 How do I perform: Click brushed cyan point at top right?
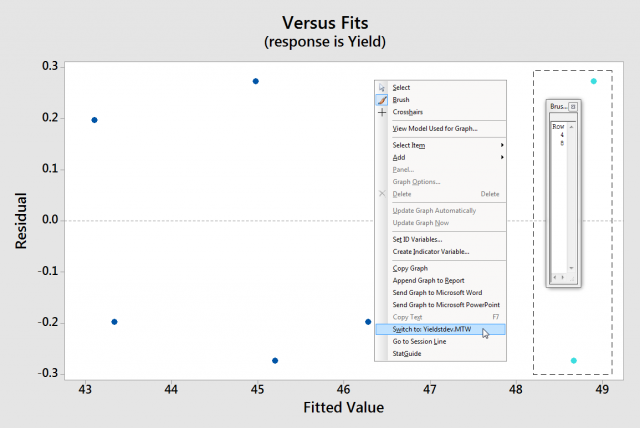tap(594, 81)
